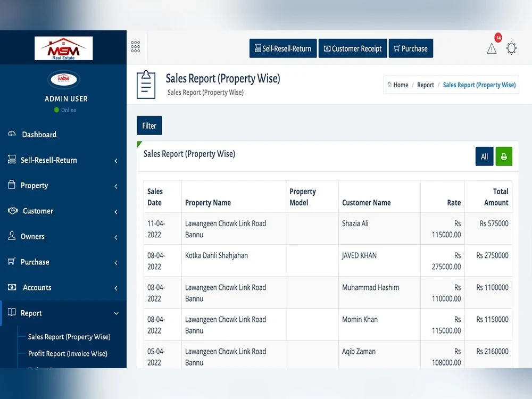Expand the Owners sidebar chevron
Image resolution: width=532 pixels, height=399 pixels.
point(116,237)
